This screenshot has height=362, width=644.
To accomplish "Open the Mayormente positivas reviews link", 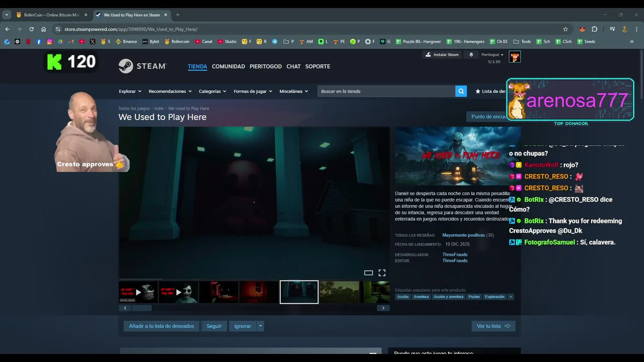I will coord(463,235).
